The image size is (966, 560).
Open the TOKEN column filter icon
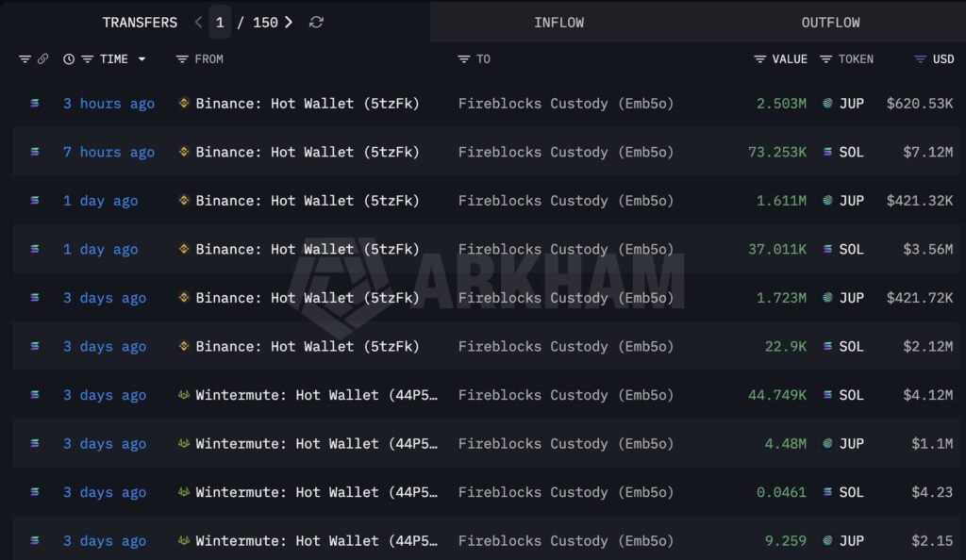point(825,59)
